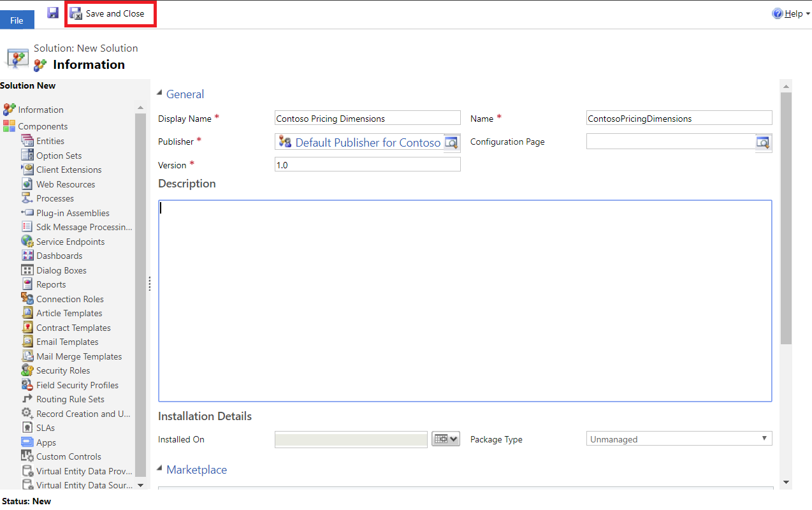Click the Dashboards icon
812x510 pixels.
27,256
